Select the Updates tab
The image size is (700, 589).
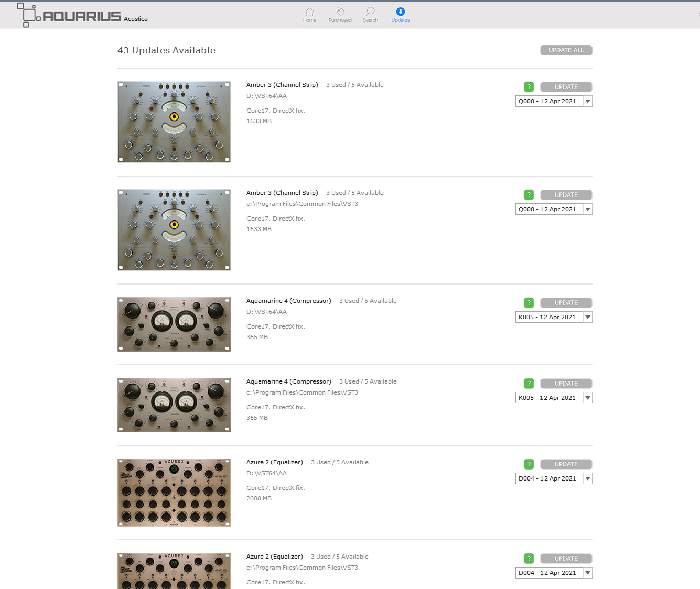coord(401,15)
